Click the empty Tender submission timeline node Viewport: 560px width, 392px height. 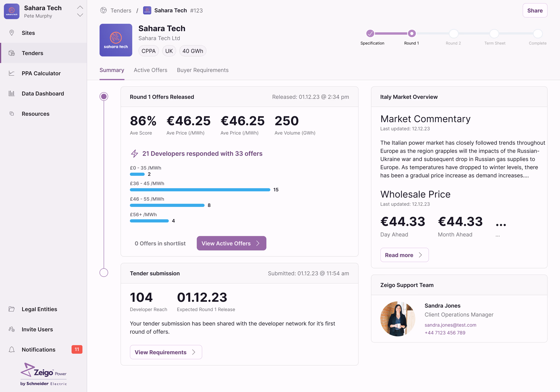104,273
